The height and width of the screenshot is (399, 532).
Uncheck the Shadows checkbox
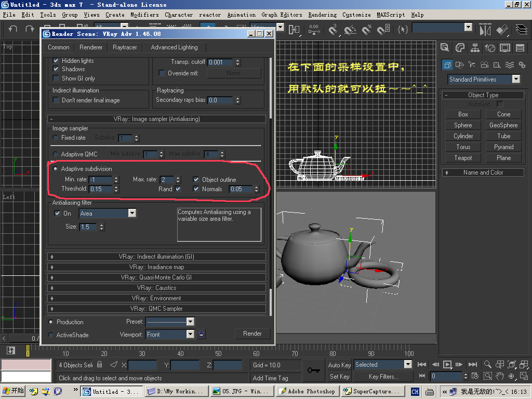(x=56, y=69)
